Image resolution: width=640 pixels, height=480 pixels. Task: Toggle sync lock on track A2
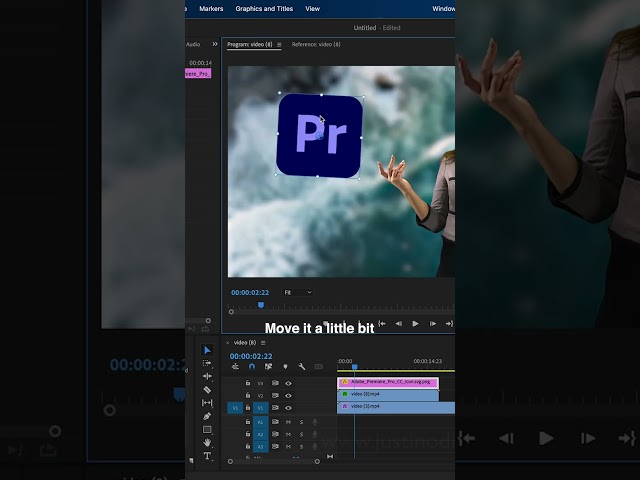coord(275,434)
